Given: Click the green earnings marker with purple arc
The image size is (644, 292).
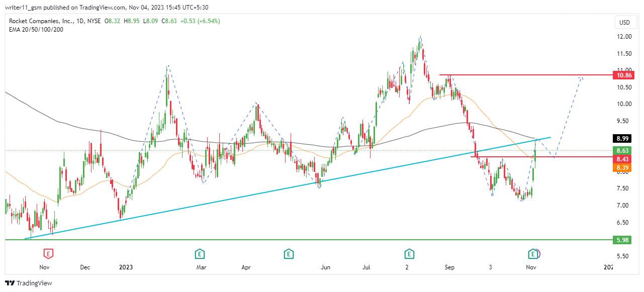Looking at the screenshot, I should click(x=533, y=253).
